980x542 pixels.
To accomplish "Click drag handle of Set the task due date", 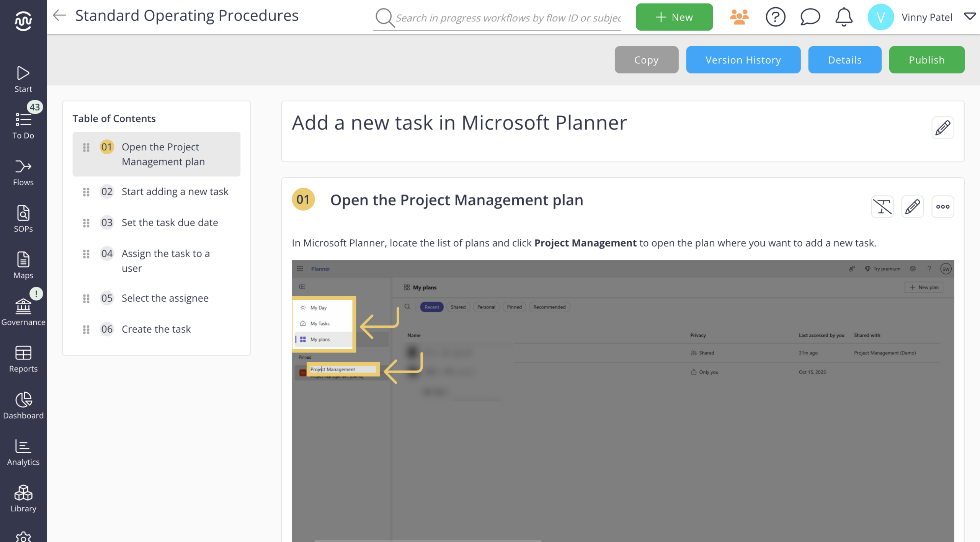I will point(86,223).
